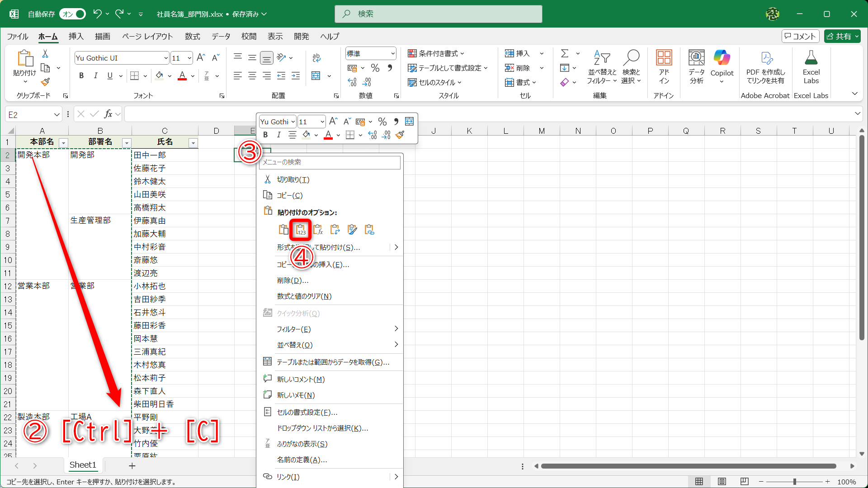Click the Paste Values (123) option icon

pos(301,230)
